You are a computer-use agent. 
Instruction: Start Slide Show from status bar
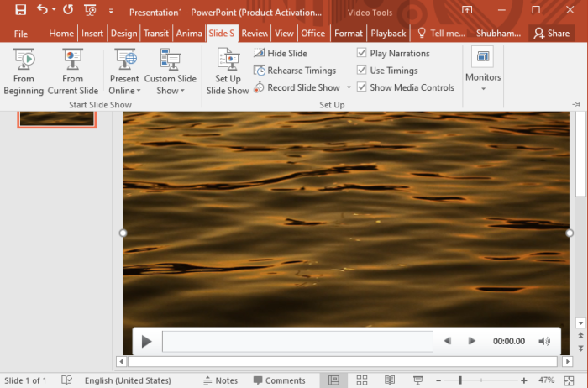click(x=417, y=380)
